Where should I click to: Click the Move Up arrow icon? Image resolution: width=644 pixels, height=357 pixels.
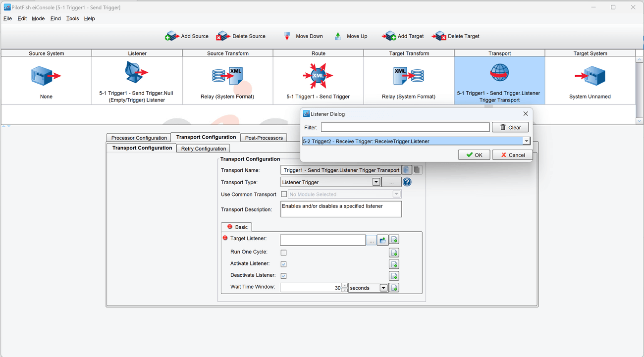tap(338, 36)
